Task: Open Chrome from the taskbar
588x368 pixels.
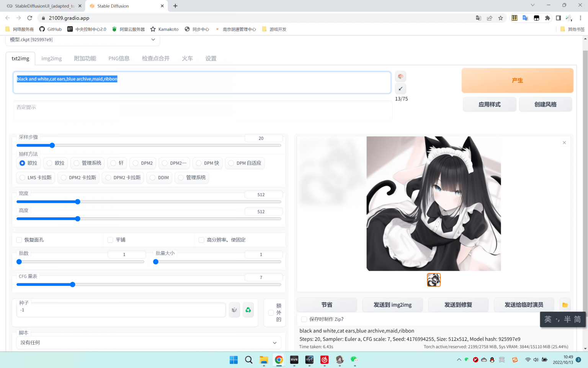Action: (x=279, y=360)
